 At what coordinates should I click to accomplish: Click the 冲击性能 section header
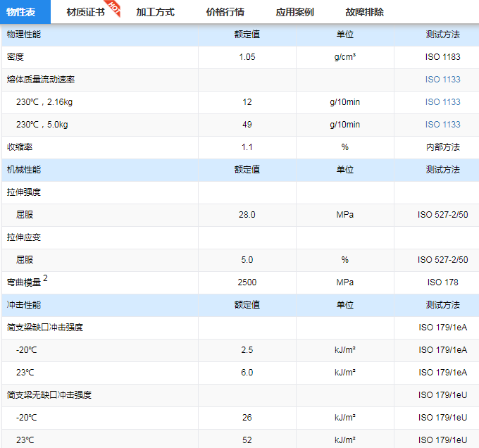[x=24, y=305]
